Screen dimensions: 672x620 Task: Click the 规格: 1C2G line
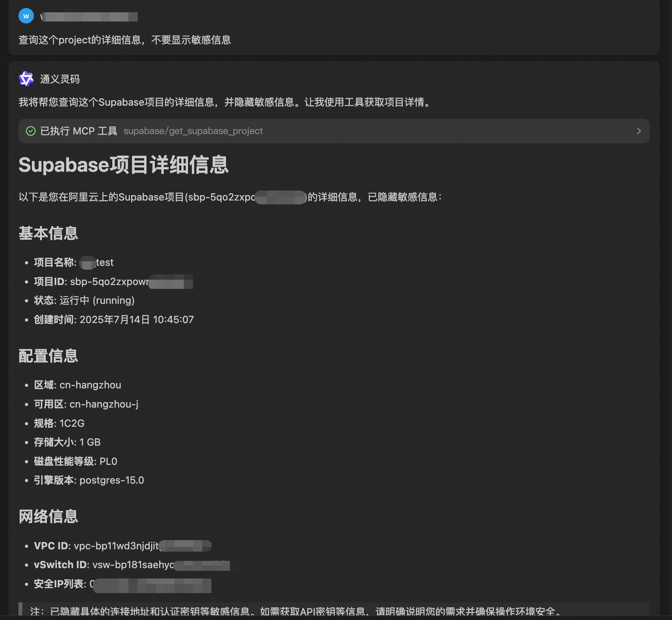(x=59, y=423)
